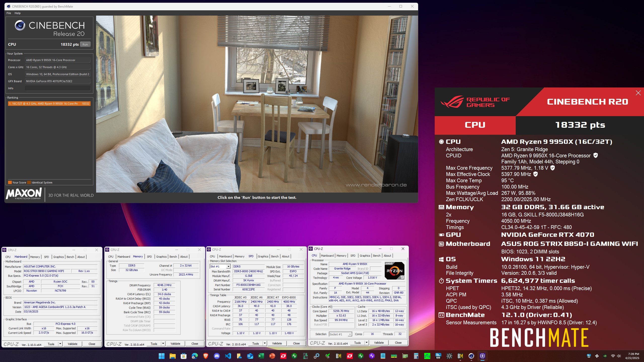
Task: Click Core Speed value 5259.70 MHz
Action: tap(341, 311)
